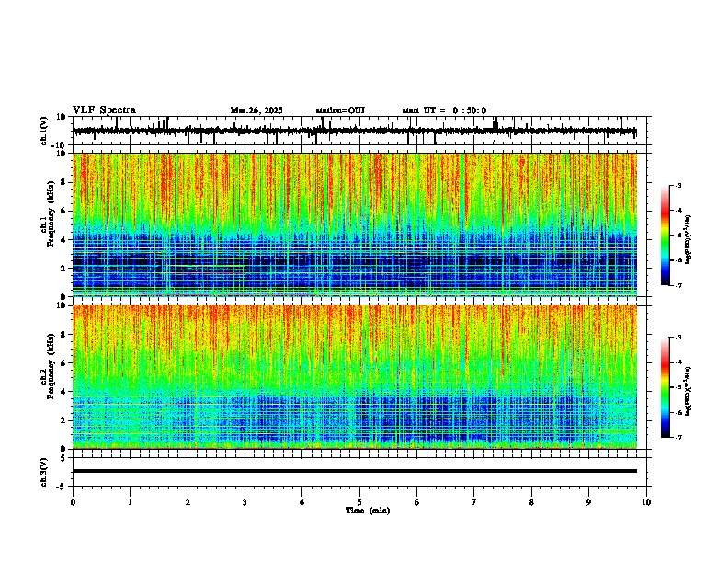Click the ch.1 "Frequency (kHz)" axis label
Viewport: 728px width, 563px height.
click(51, 213)
